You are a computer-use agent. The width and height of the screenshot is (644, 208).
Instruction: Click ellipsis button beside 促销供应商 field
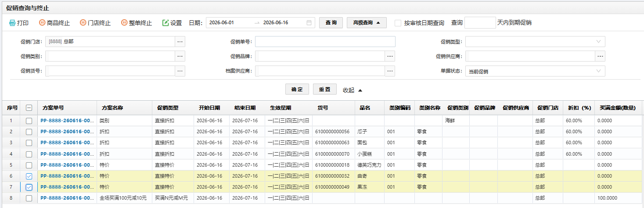(600, 56)
